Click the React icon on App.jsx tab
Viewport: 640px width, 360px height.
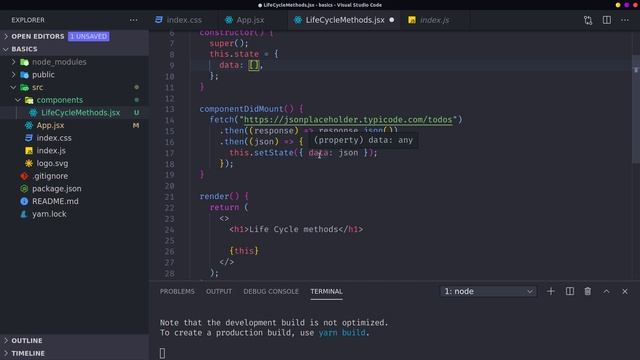point(229,20)
